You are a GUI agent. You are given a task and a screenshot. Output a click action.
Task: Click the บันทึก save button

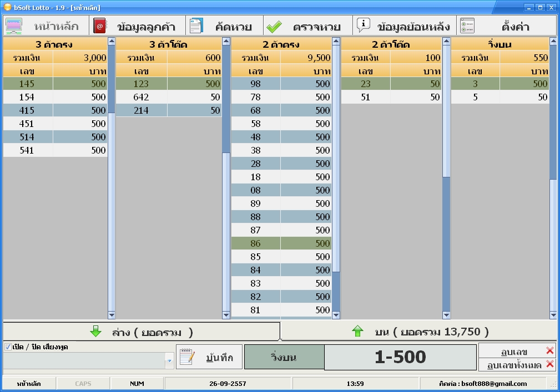[209, 358]
